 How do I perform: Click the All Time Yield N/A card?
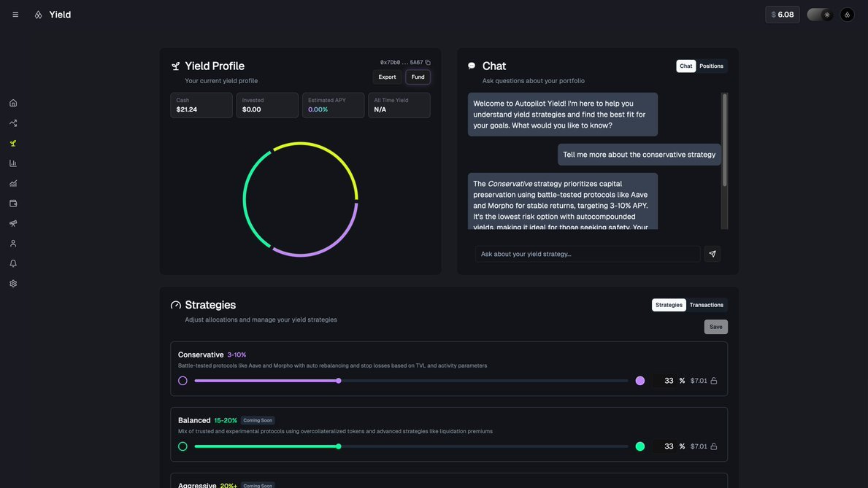pos(399,105)
